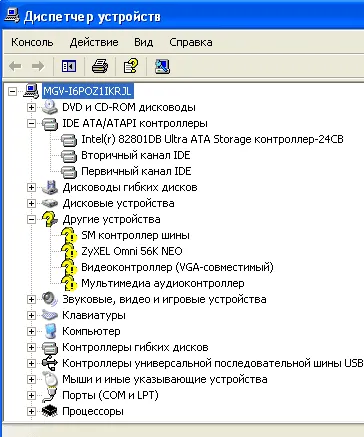Click the disk icon of Дисковые устройства
This screenshot has width=364, height=437.
pos(50,203)
